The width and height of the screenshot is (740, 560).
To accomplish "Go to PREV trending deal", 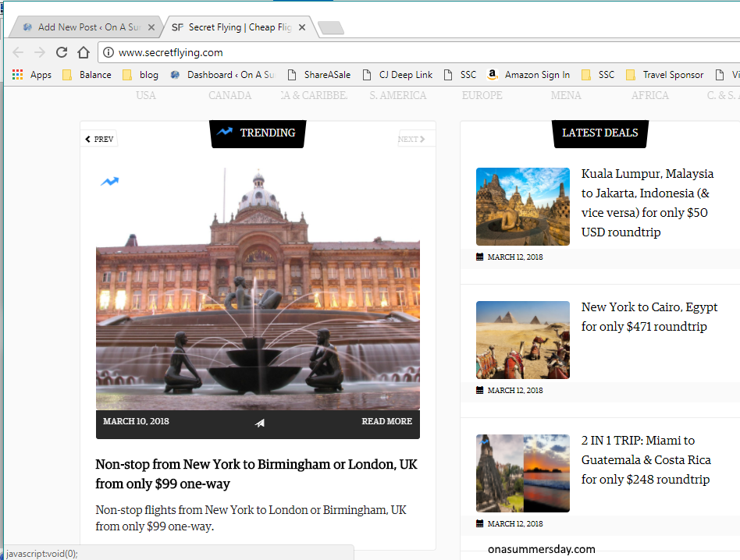I will point(99,139).
